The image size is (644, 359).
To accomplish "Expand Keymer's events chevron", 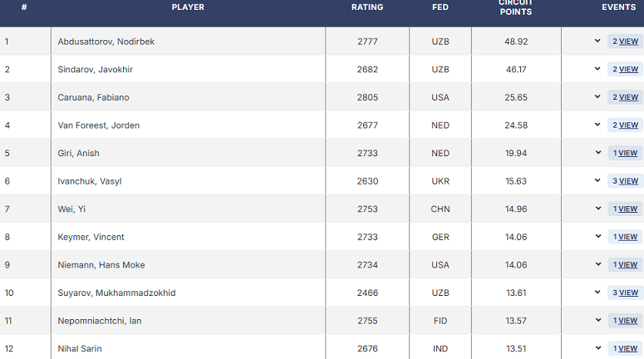I will pyautogui.click(x=597, y=237).
